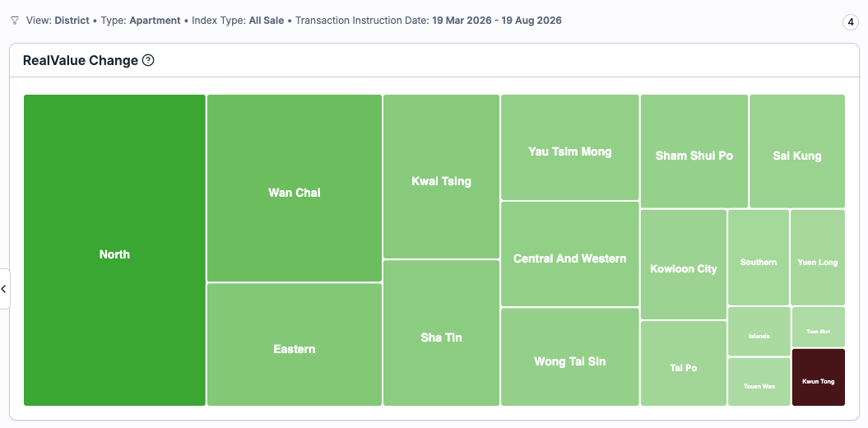Viewport: 868px width, 428px height.
Task: Select the North district tile
Action: coord(114,250)
